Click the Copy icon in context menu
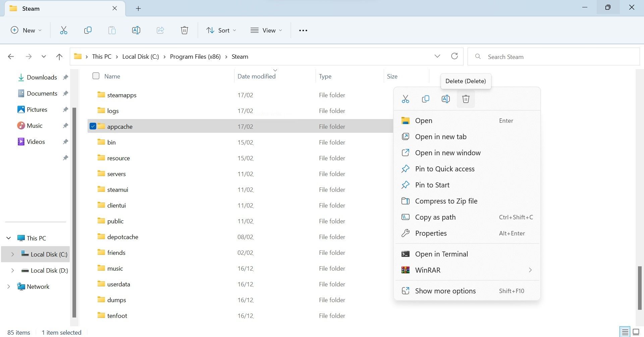 pos(425,99)
